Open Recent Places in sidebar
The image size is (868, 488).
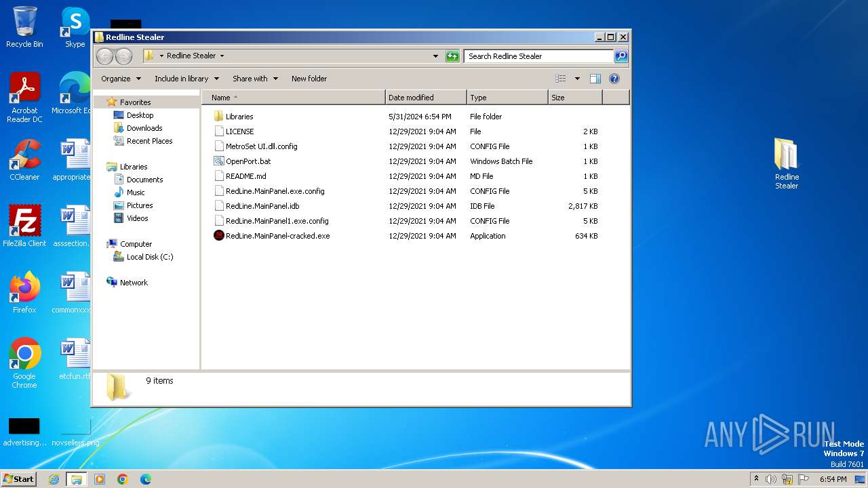pos(149,141)
